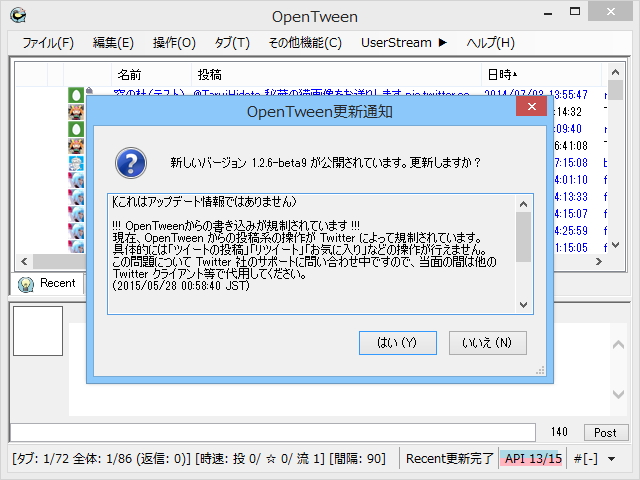Open the タブ(T) menu
This screenshot has height=480, width=640.
pyautogui.click(x=232, y=42)
